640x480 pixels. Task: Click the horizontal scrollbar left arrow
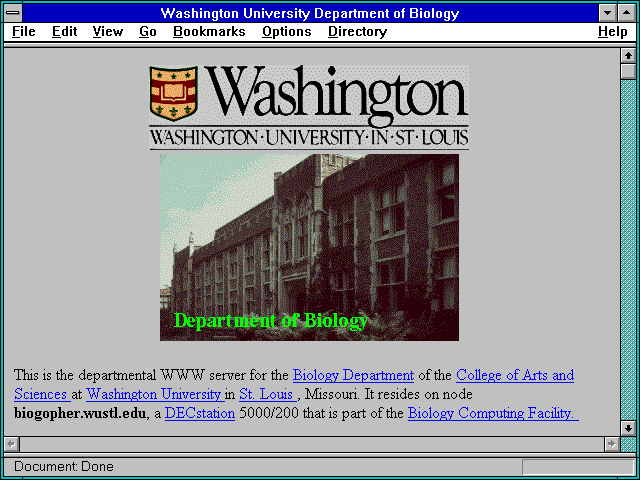pos(11,444)
